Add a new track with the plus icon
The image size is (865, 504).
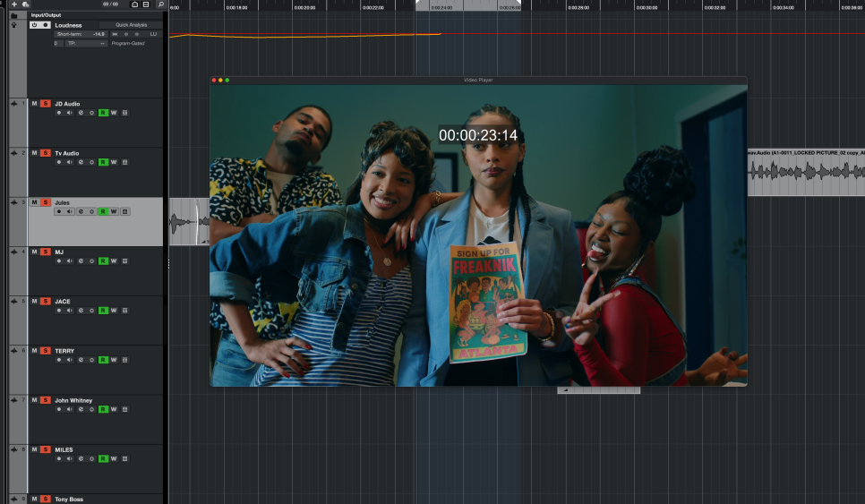pos(13,4)
